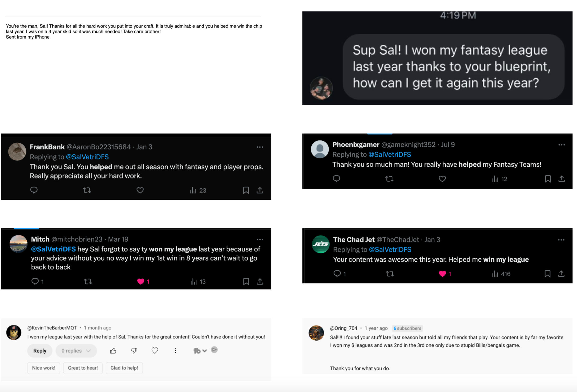Expand the 0 replies dropdown
Image resolution: width=577 pixels, height=392 pixels.
coord(76,351)
